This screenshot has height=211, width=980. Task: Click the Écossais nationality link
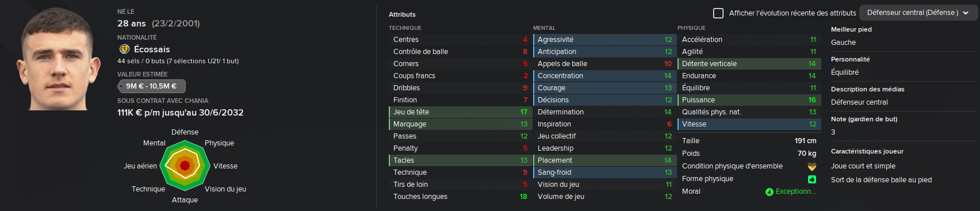tap(152, 49)
